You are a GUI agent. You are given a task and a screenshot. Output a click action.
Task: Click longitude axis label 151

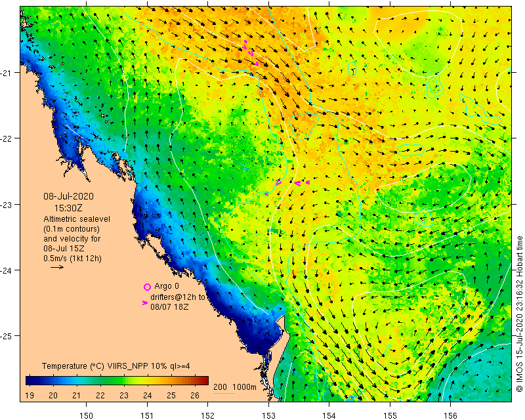[147, 415]
